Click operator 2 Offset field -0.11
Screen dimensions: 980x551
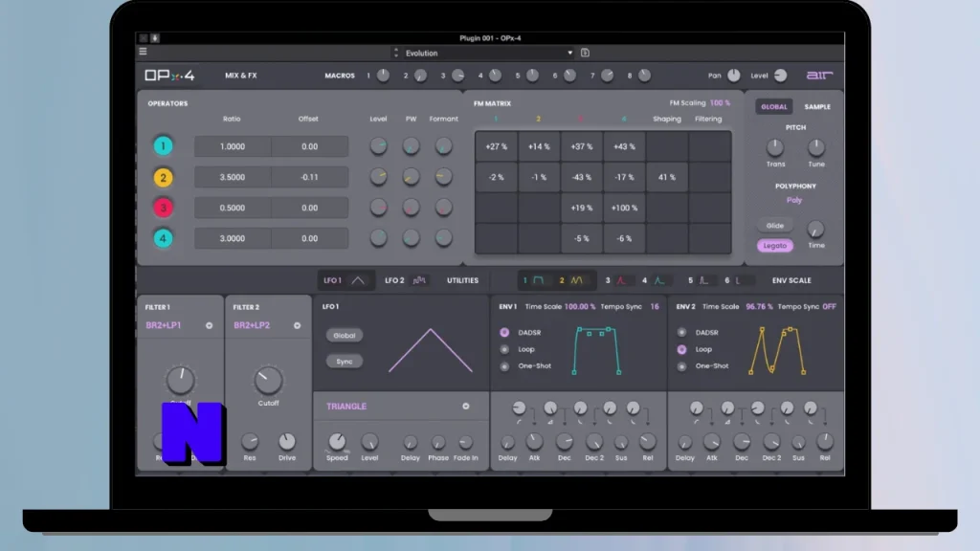pos(309,177)
